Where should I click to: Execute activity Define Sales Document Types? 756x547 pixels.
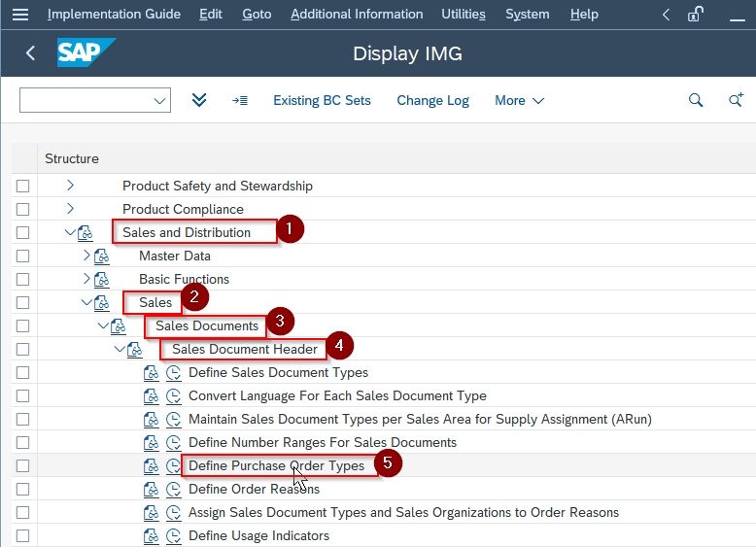click(174, 372)
